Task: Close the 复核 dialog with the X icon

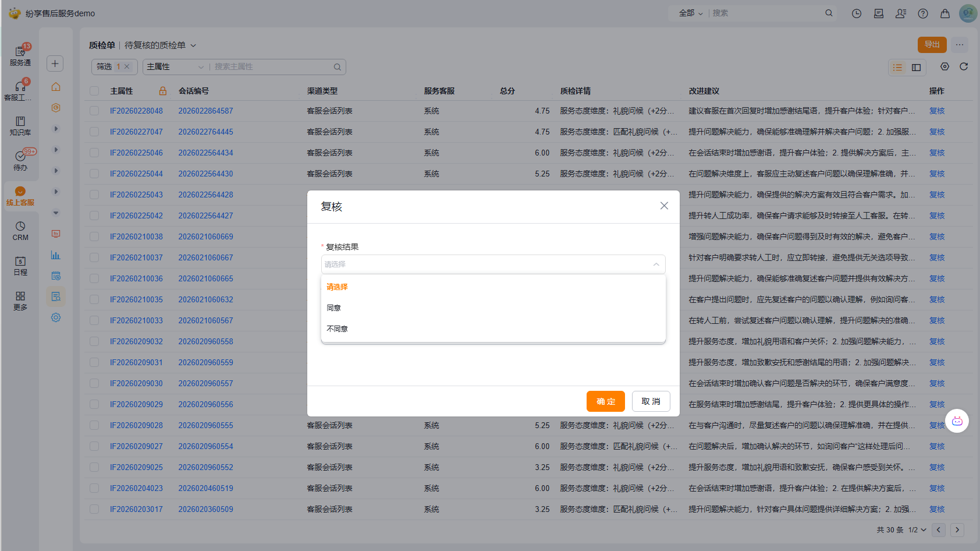Action: pos(664,206)
